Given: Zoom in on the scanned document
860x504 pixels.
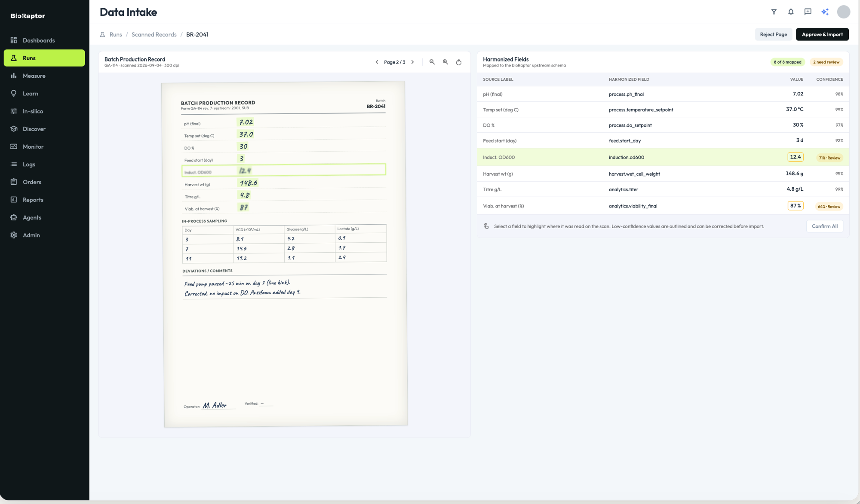Looking at the screenshot, I should click(445, 62).
